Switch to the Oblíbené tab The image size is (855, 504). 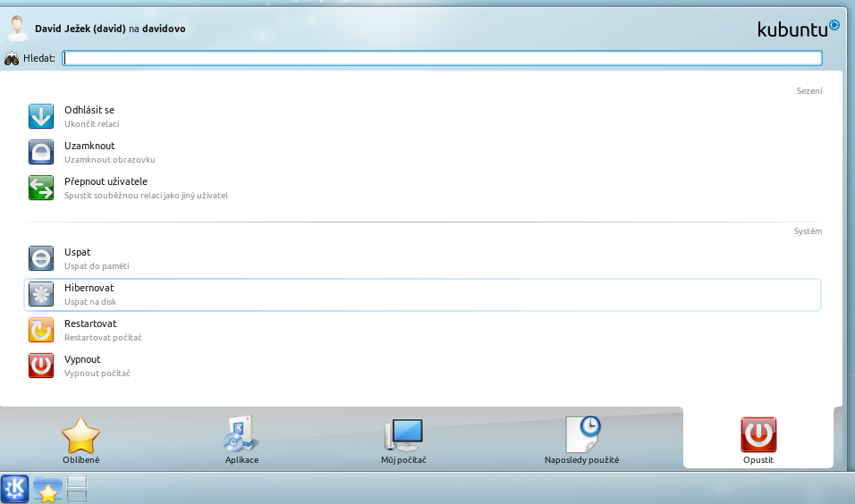[x=80, y=441]
